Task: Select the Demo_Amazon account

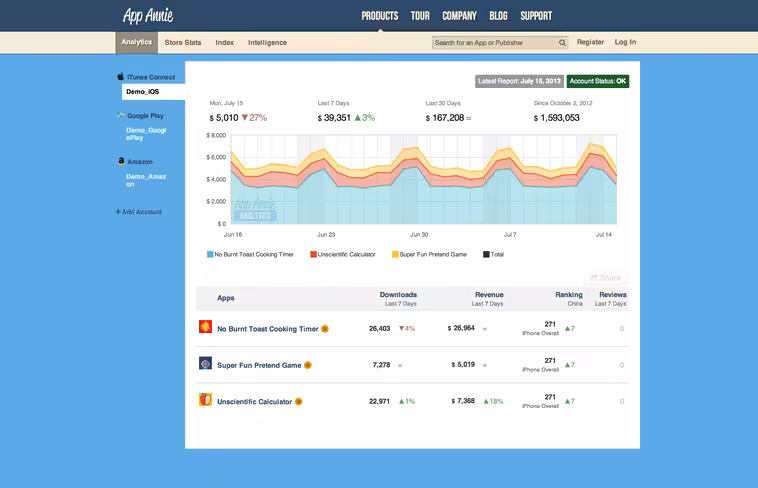Action: 146,180
